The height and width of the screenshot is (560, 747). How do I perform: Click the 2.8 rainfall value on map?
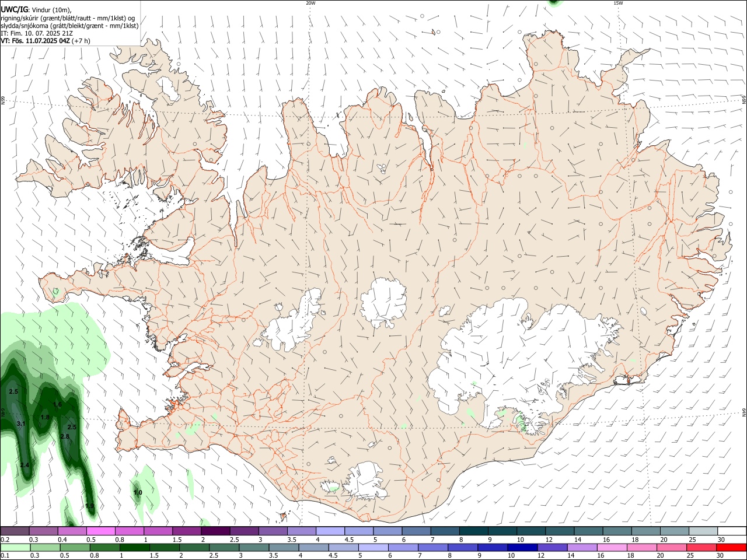[x=65, y=436]
